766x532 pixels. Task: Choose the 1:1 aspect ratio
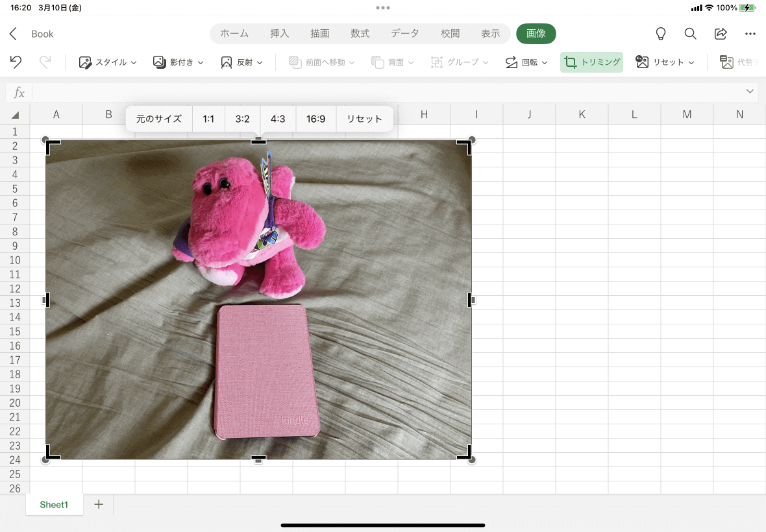pyautogui.click(x=208, y=119)
